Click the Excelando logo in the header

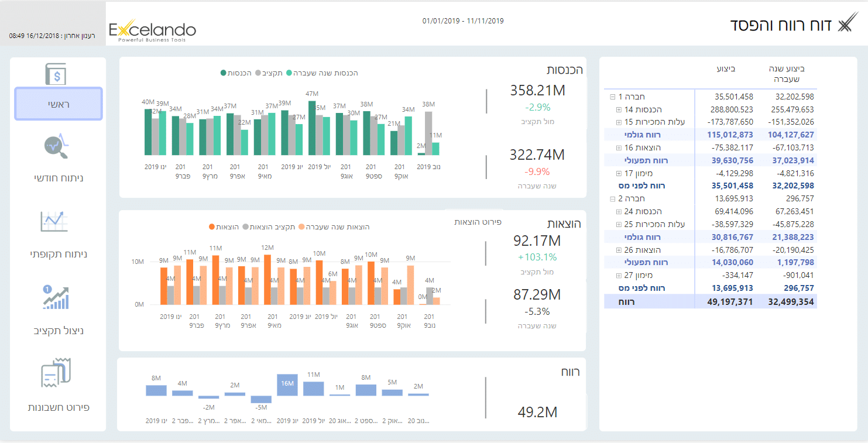153,30
